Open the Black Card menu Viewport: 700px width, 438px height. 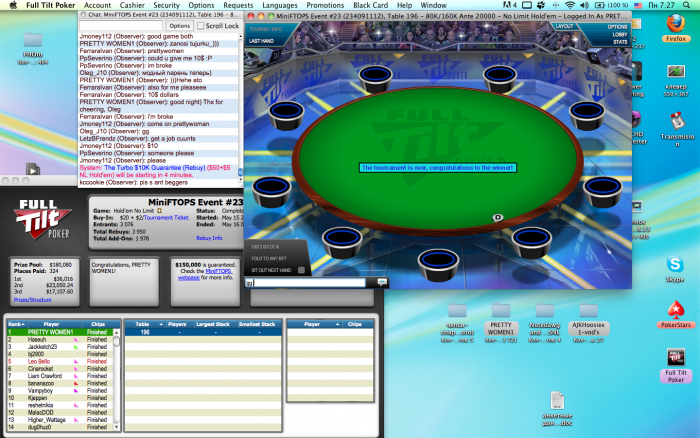pos(371,5)
